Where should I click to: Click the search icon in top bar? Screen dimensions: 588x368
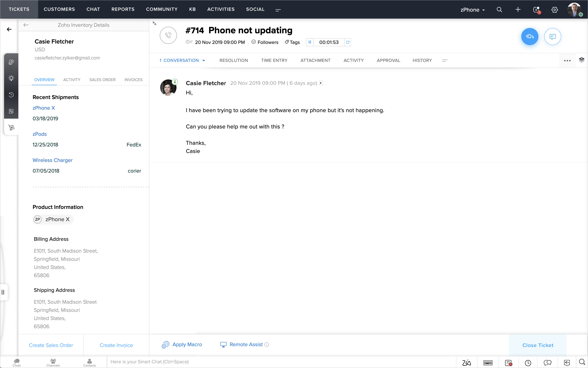click(499, 10)
